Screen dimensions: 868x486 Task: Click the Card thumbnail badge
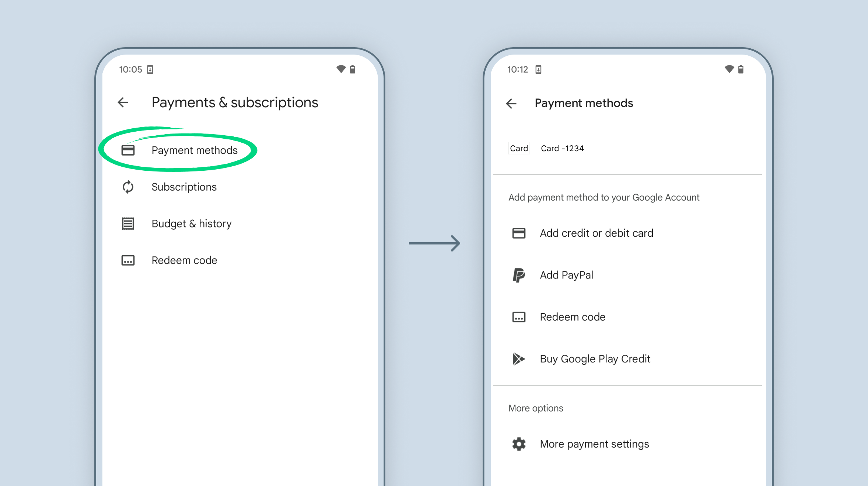tap(519, 148)
